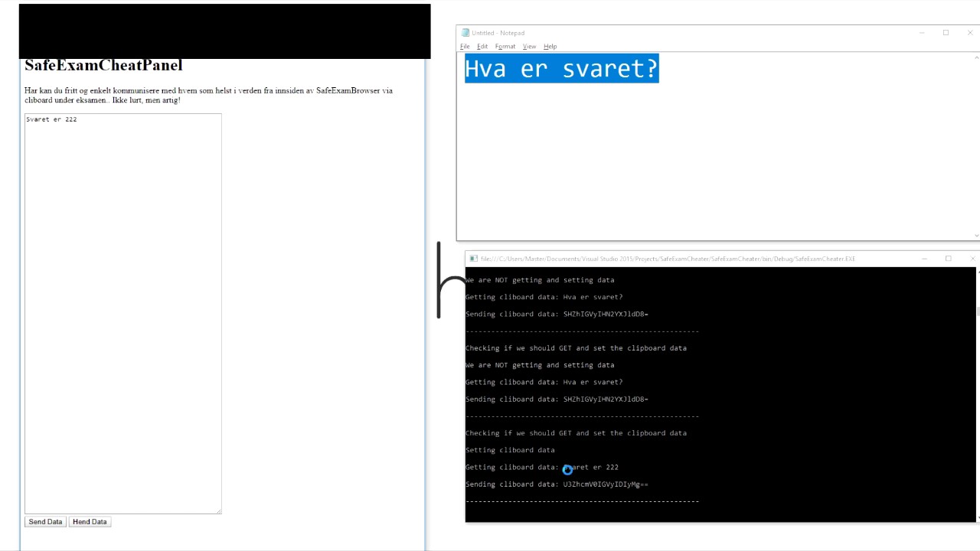Minimize the Notepad window
The height and width of the screenshot is (551, 980).
click(x=922, y=33)
